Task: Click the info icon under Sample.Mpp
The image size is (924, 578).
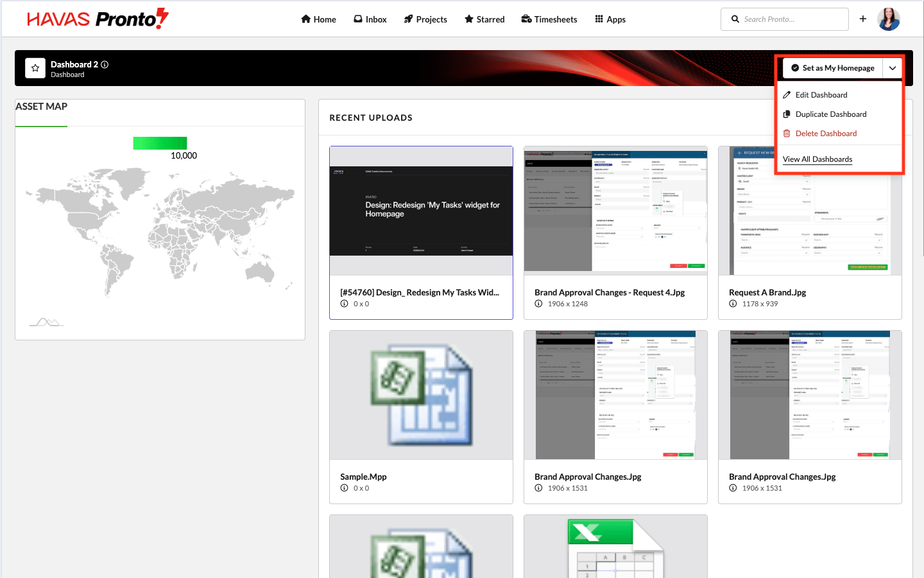Action: coord(344,488)
